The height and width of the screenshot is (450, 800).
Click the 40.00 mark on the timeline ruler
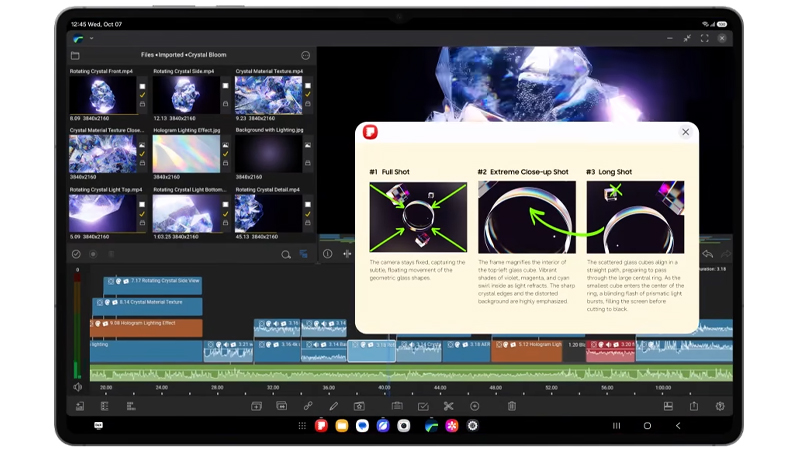[384, 388]
